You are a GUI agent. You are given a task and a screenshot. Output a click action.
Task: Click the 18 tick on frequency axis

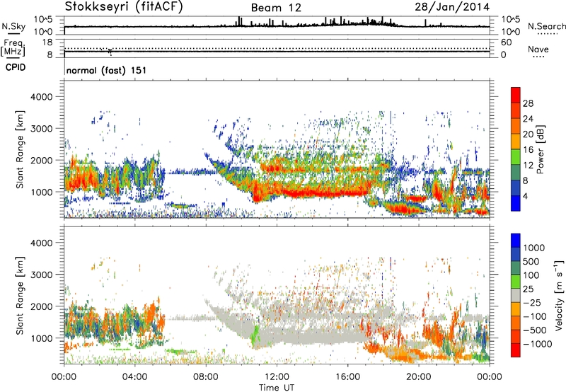click(x=47, y=42)
